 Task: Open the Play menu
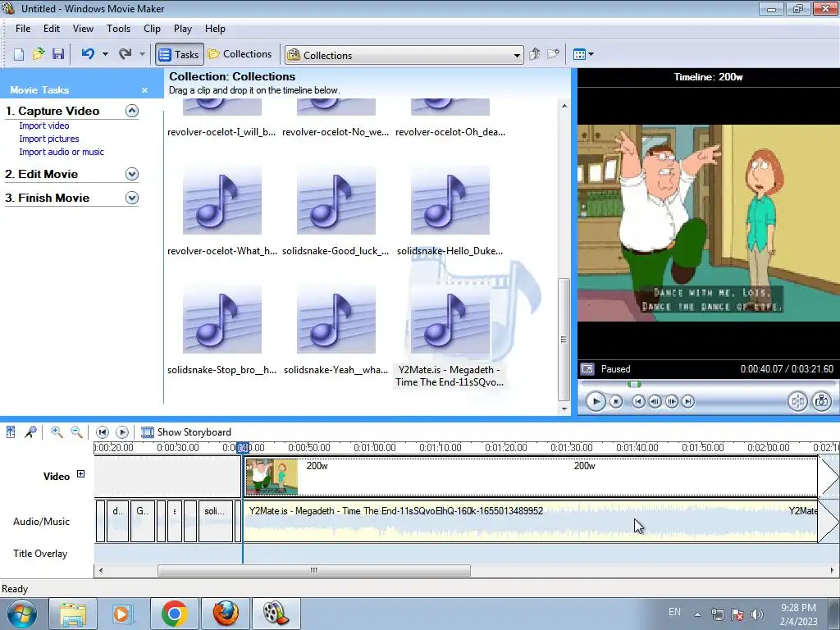click(183, 29)
